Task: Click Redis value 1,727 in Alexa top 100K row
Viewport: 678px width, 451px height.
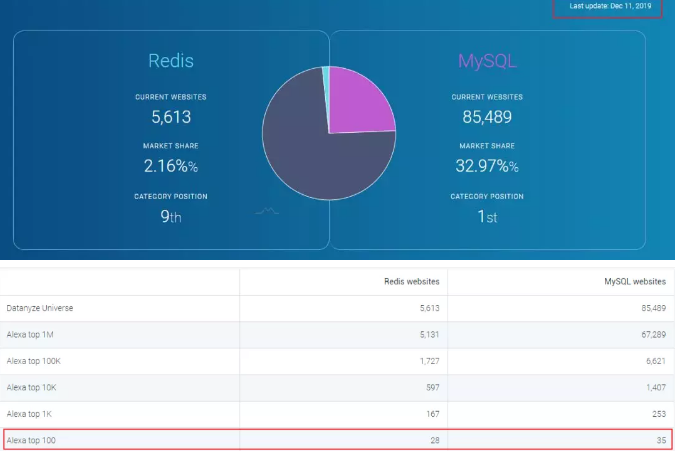Action: click(x=429, y=361)
